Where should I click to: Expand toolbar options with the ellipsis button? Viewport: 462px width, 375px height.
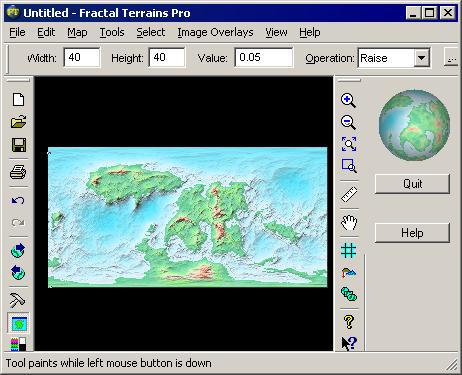pyautogui.click(x=451, y=58)
